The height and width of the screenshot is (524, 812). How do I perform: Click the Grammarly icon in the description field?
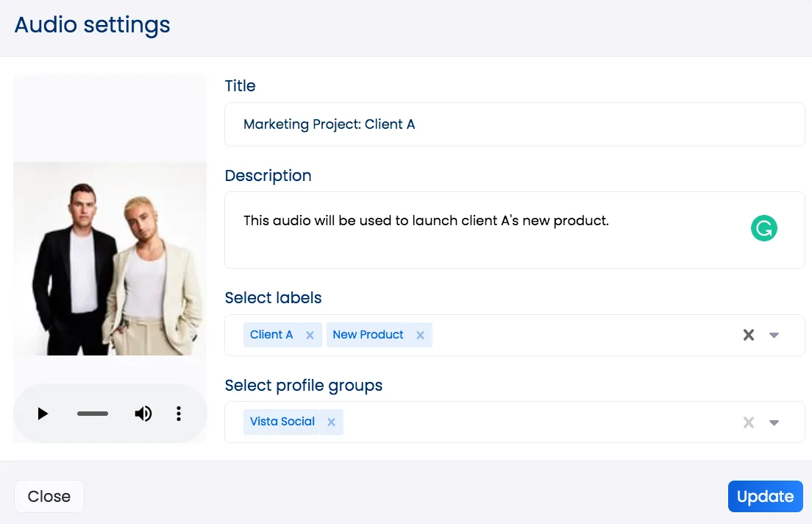click(764, 228)
